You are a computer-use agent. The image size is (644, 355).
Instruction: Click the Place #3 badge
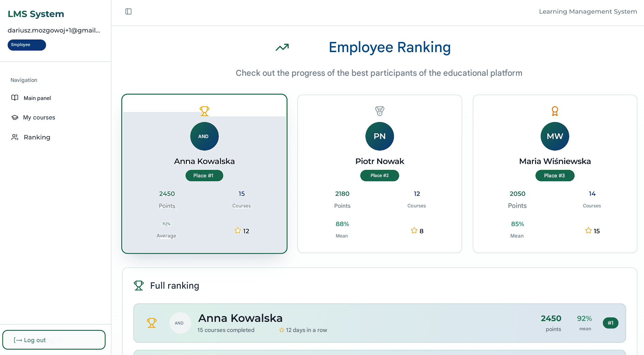point(555,176)
